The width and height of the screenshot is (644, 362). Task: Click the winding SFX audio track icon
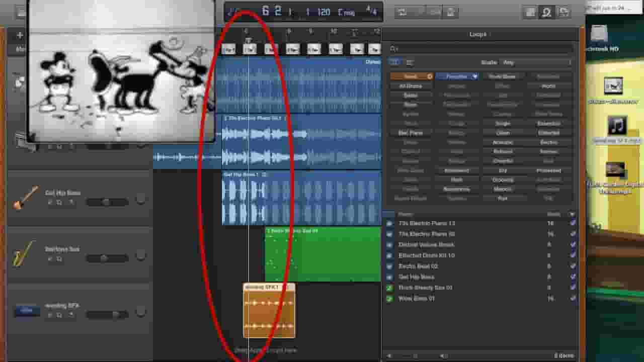click(27, 311)
